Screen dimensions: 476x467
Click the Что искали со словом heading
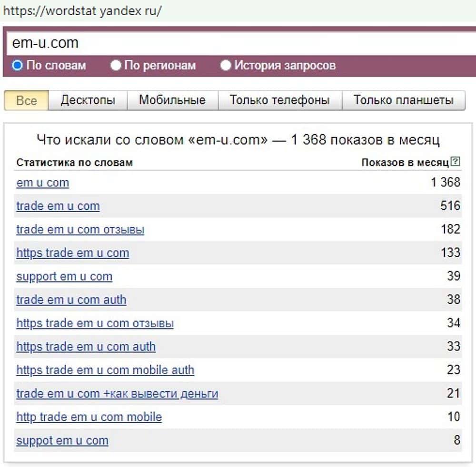(x=238, y=140)
